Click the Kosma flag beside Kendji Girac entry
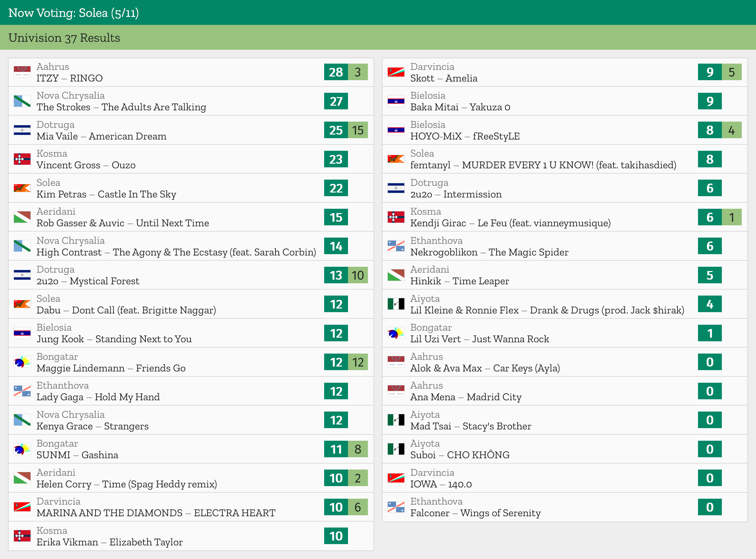The width and height of the screenshot is (756, 559). point(396,217)
